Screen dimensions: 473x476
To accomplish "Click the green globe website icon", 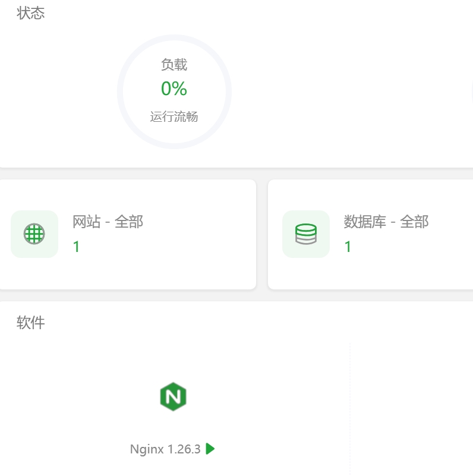I will [34, 234].
